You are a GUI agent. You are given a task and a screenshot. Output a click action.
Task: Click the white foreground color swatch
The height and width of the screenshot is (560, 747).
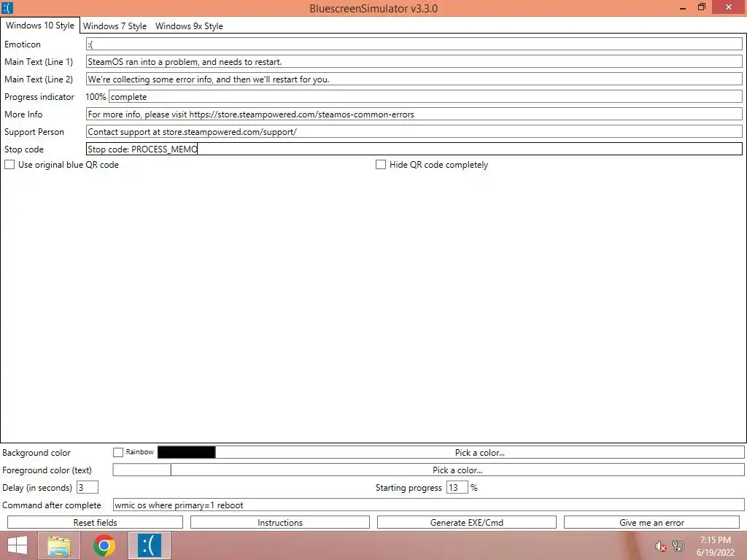142,470
